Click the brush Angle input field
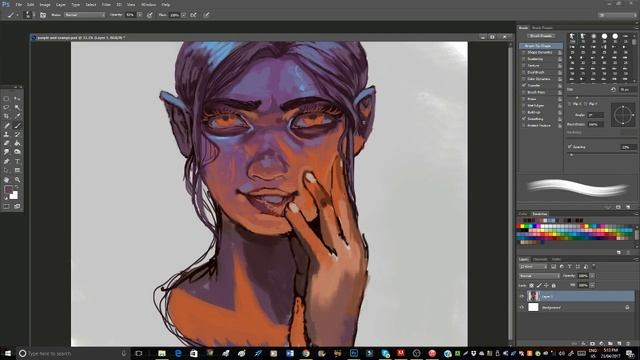 [596, 115]
